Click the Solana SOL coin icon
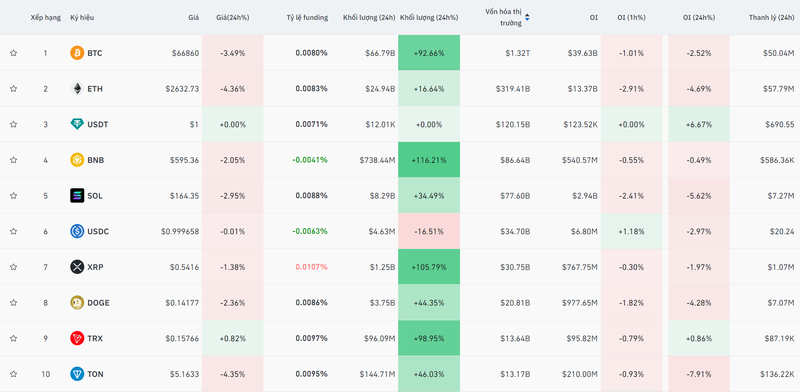 click(77, 195)
